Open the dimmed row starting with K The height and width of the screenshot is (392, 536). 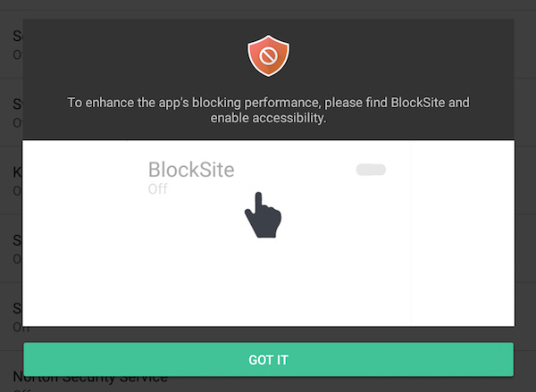tap(11, 179)
